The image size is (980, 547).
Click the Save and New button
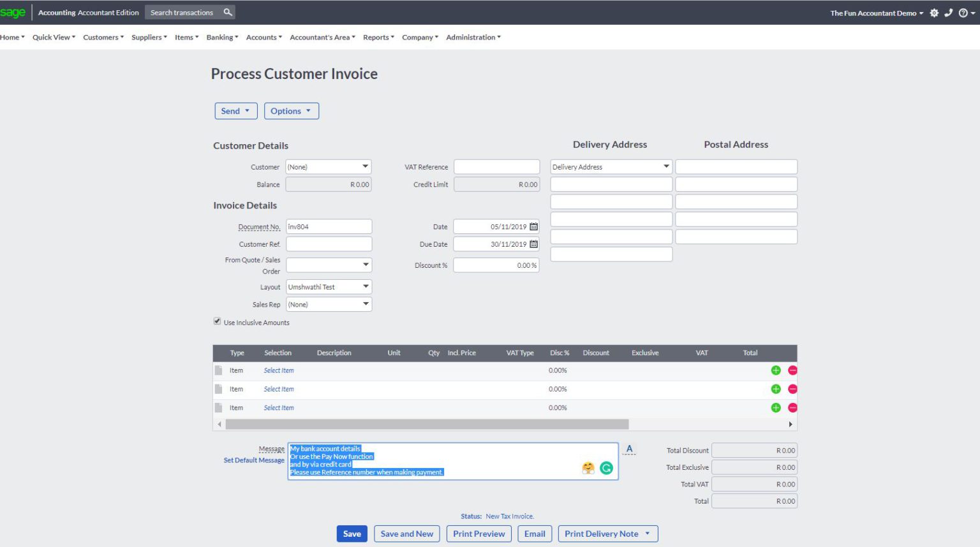tap(406, 534)
